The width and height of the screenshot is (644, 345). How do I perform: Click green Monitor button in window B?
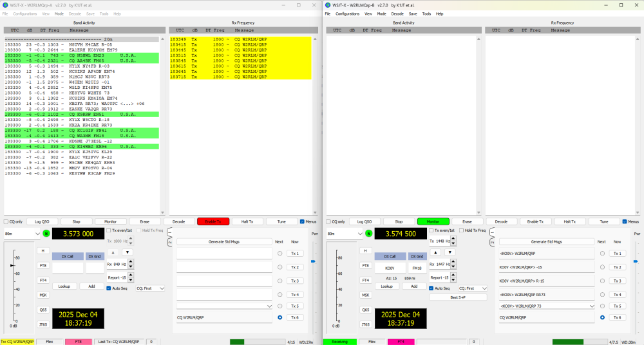pos(433,222)
